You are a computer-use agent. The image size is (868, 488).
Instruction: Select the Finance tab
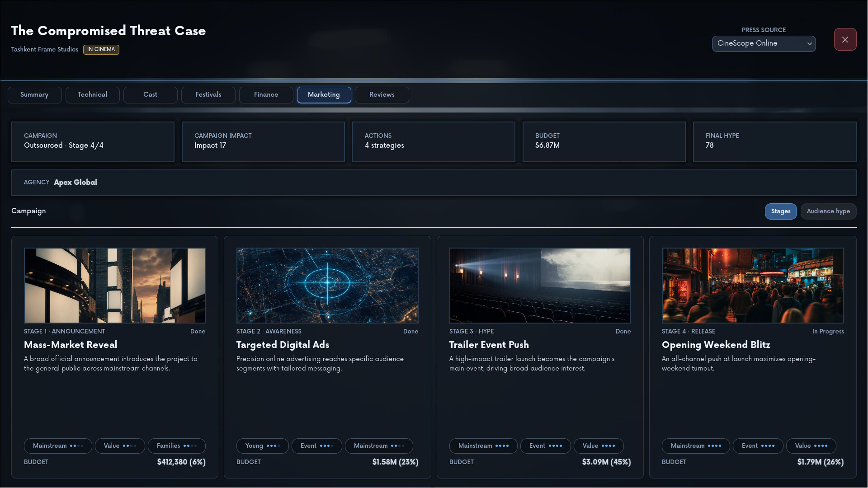pos(266,94)
